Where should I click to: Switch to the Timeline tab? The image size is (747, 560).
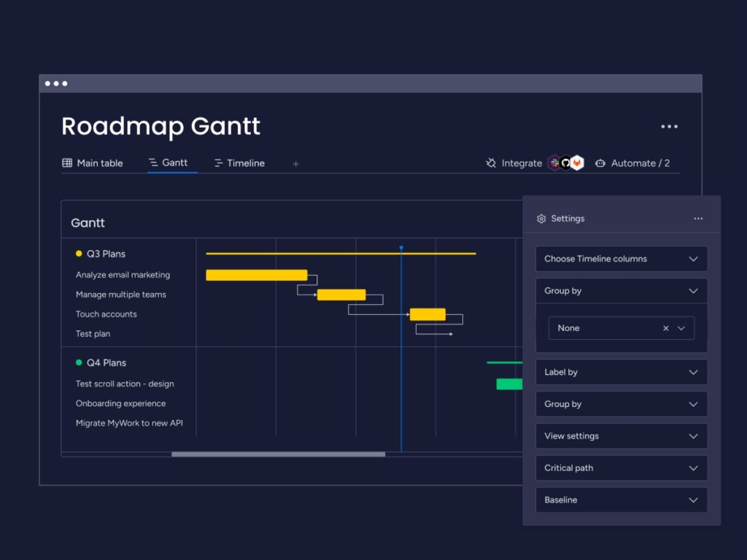pos(244,163)
